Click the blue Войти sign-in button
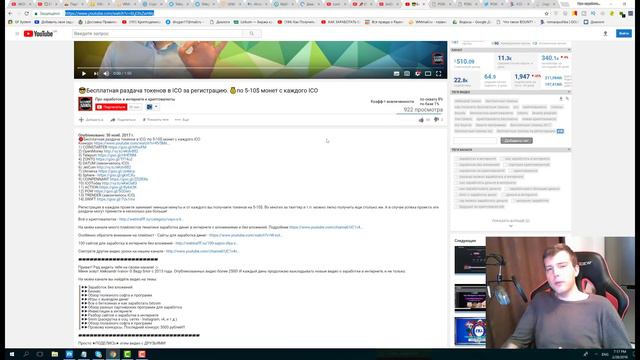Image resolution: width=640 pixels, height=360 pixels. tap(624, 33)
